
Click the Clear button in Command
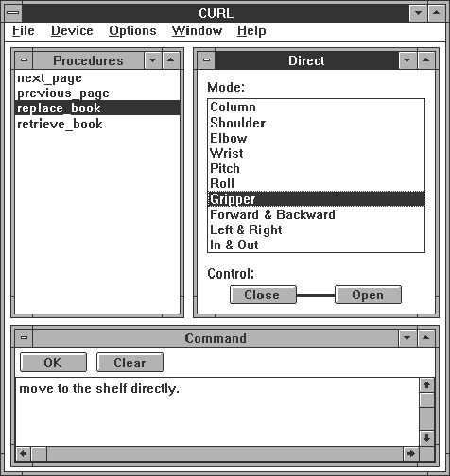pos(130,363)
